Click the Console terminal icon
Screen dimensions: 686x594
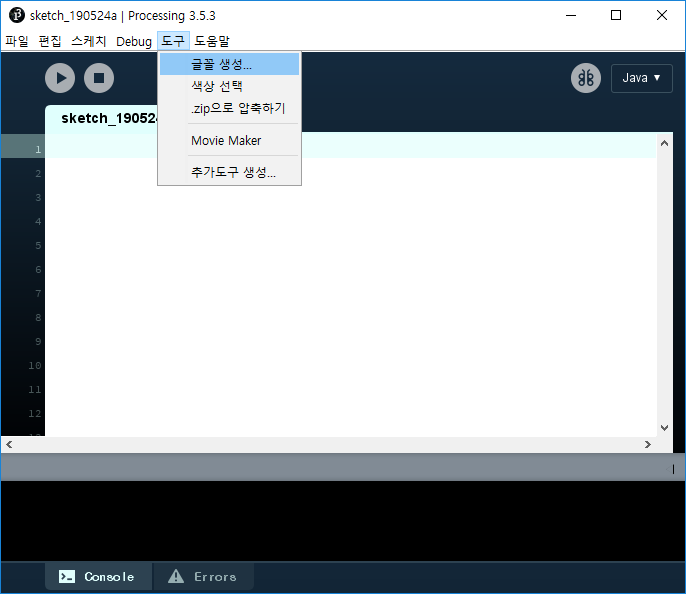pos(67,577)
